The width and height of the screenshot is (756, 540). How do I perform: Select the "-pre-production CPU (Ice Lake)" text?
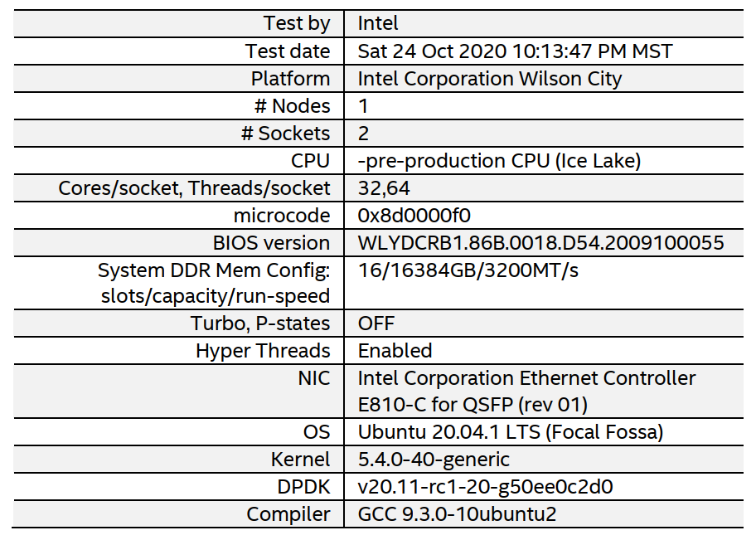499,161
